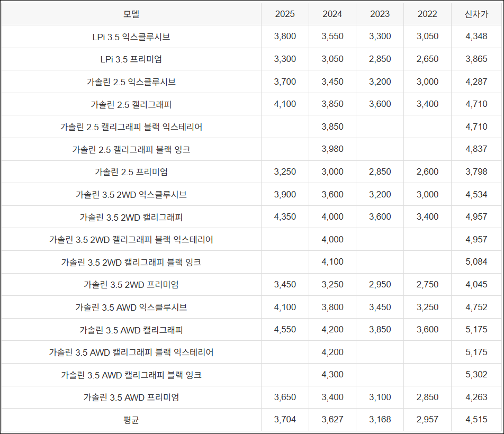Screen dimensions: 504x434
Task: Click 2024 price 4,100 for 2WD 블랙 잉크
Action: [332, 261]
